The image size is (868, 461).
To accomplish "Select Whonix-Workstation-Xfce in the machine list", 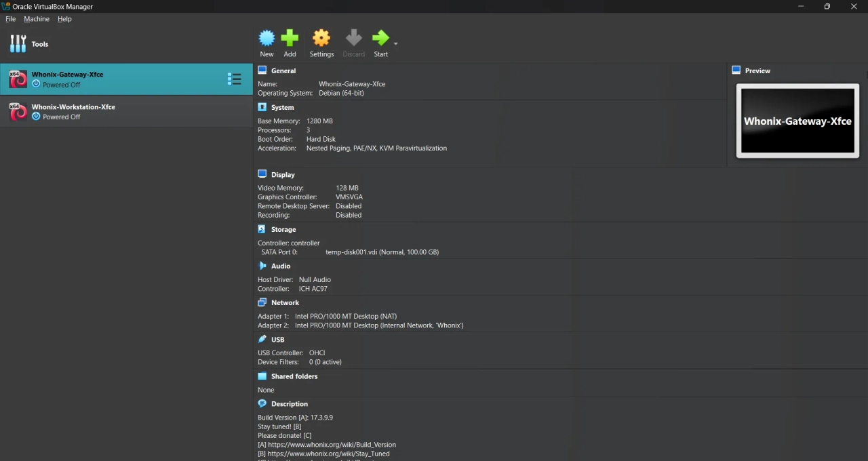I will 126,112.
